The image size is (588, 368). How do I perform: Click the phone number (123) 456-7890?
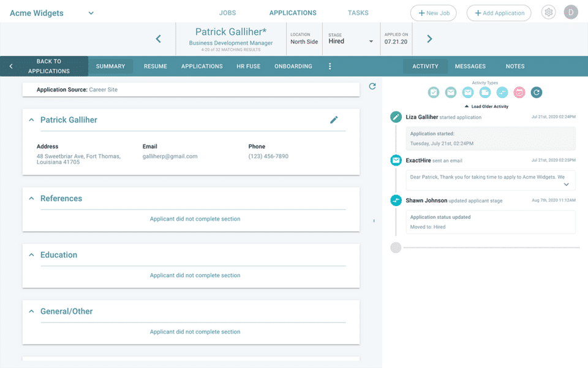point(268,156)
